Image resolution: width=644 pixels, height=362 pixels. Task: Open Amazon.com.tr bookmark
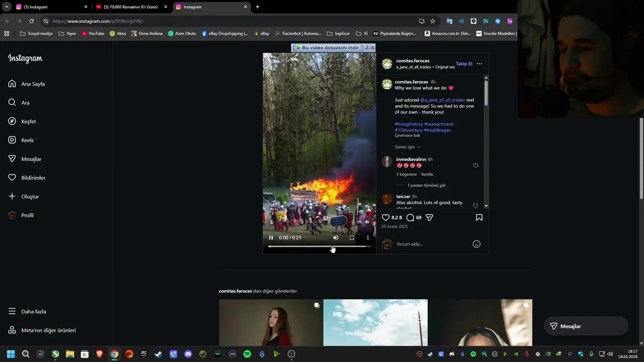click(x=448, y=34)
